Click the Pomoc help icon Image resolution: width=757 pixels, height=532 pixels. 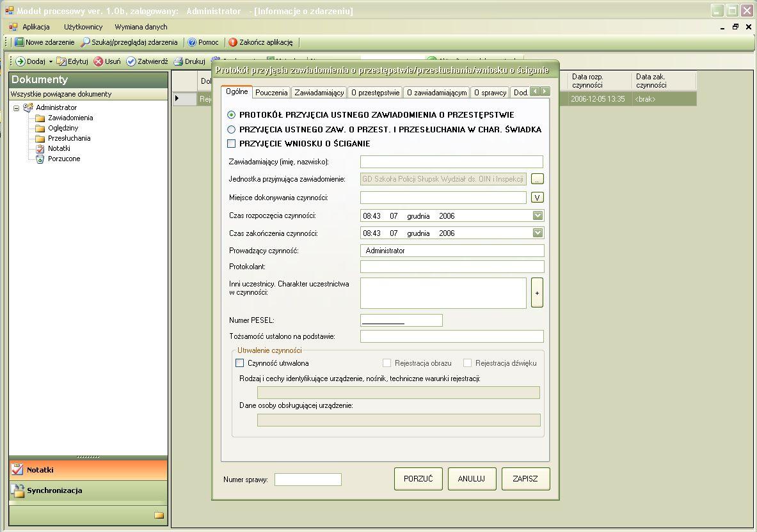pyautogui.click(x=192, y=42)
